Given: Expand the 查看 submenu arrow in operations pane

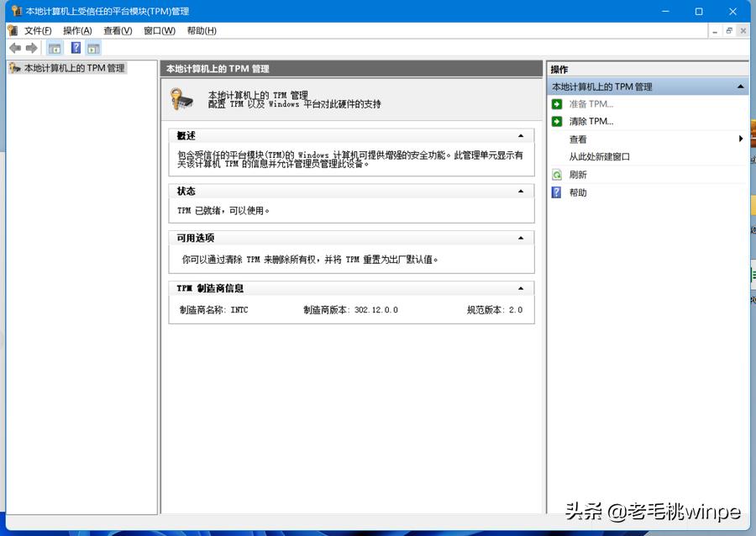Looking at the screenshot, I should pos(739,139).
